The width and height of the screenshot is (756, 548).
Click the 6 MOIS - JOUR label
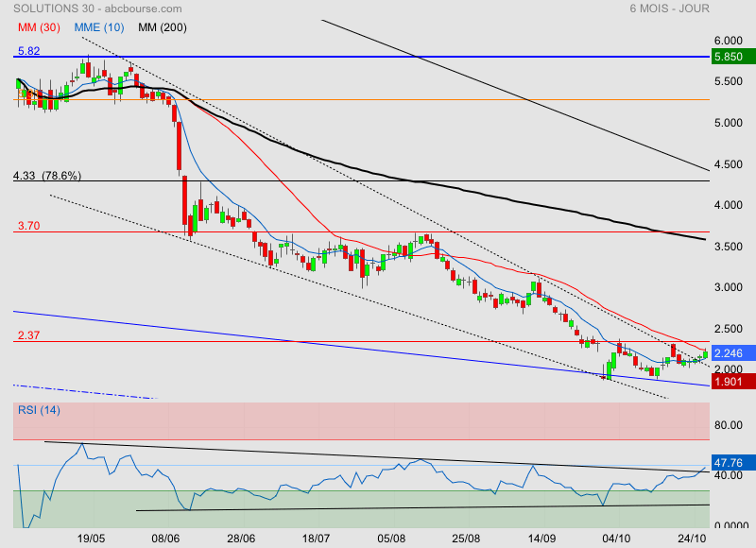669,9
